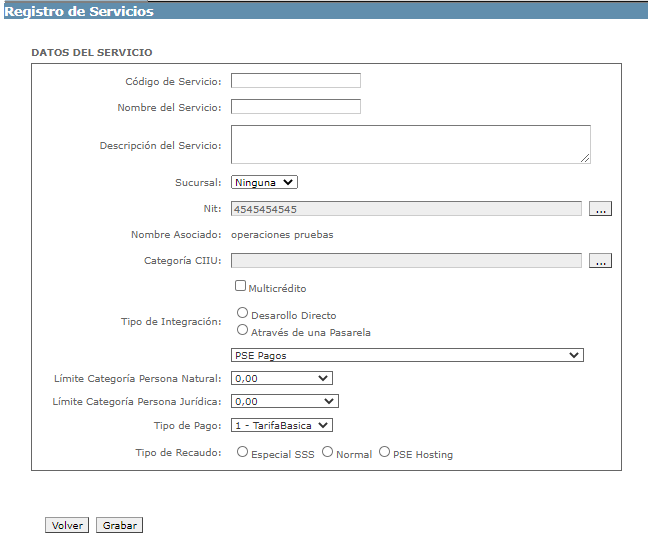Click the Grabar button
Viewport: 648px width, 552px height.
[x=119, y=525]
